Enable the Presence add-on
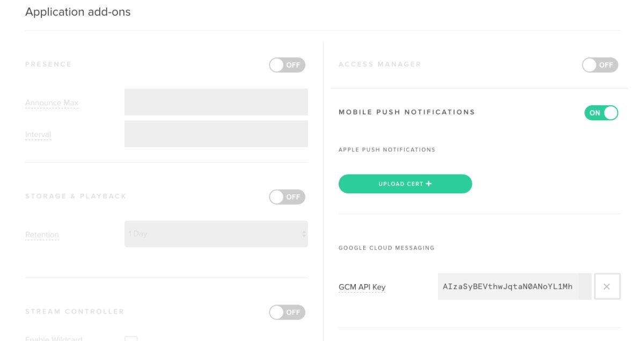 (x=287, y=64)
